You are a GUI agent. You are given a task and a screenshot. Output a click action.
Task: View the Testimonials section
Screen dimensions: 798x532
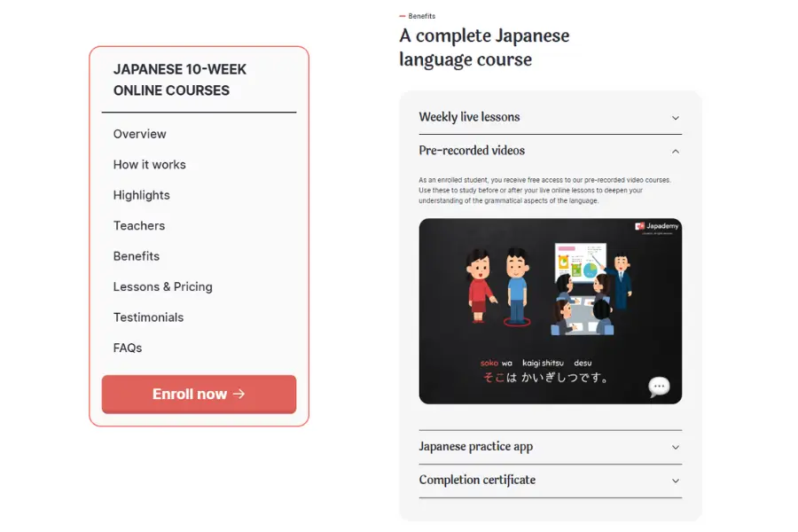point(148,317)
